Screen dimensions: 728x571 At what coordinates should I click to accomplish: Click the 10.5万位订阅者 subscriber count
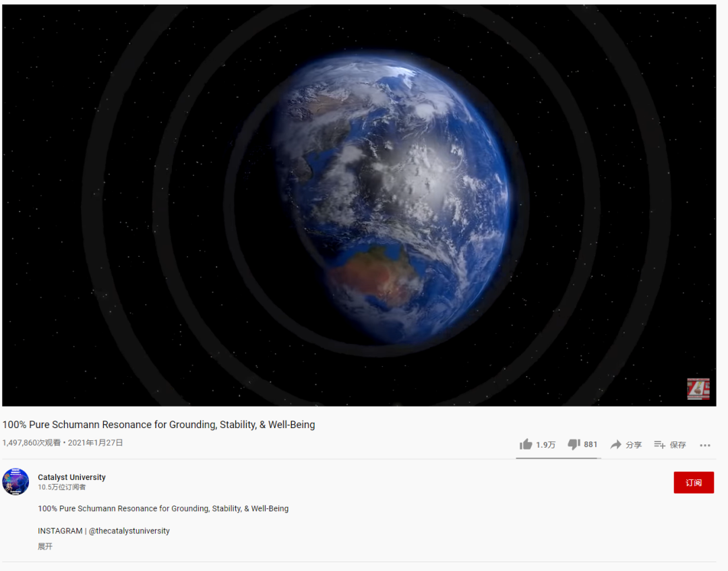pos(62,487)
